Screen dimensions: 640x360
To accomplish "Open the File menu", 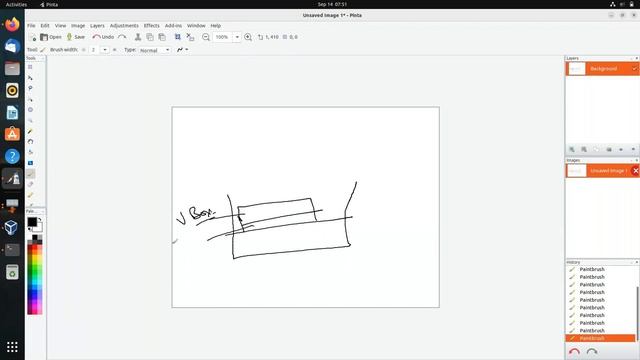I will click(x=31, y=26).
